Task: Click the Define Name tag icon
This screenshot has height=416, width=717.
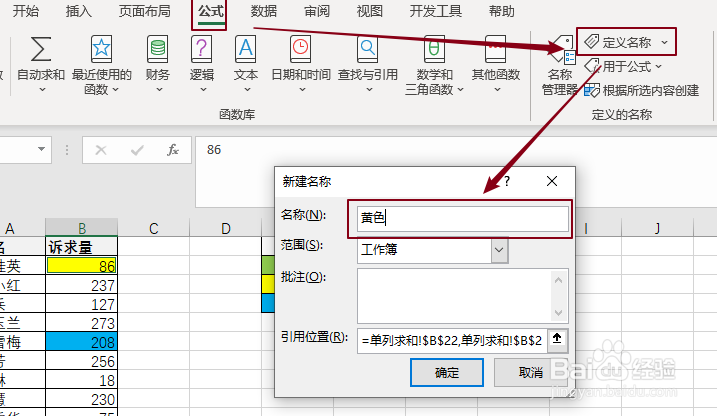Action: coord(592,42)
